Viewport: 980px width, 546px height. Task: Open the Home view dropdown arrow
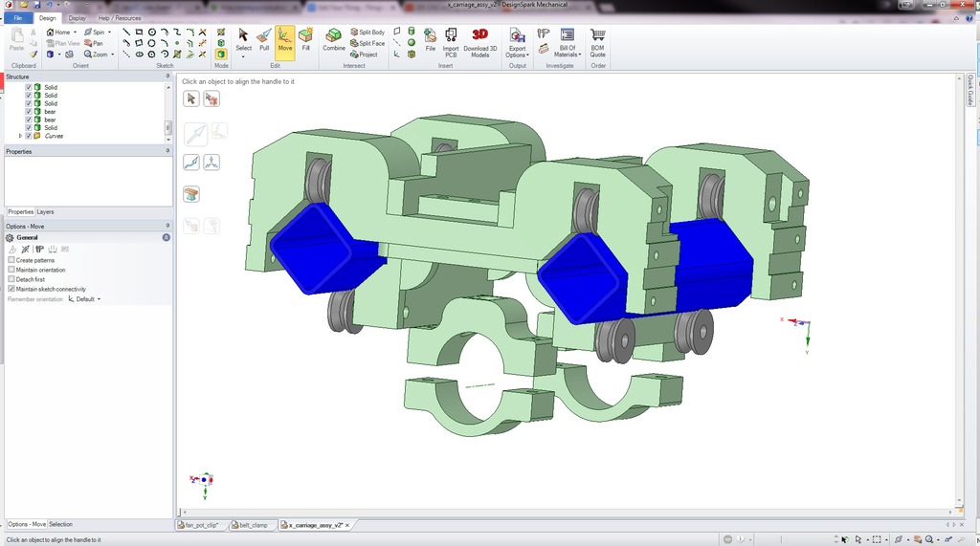(x=75, y=32)
